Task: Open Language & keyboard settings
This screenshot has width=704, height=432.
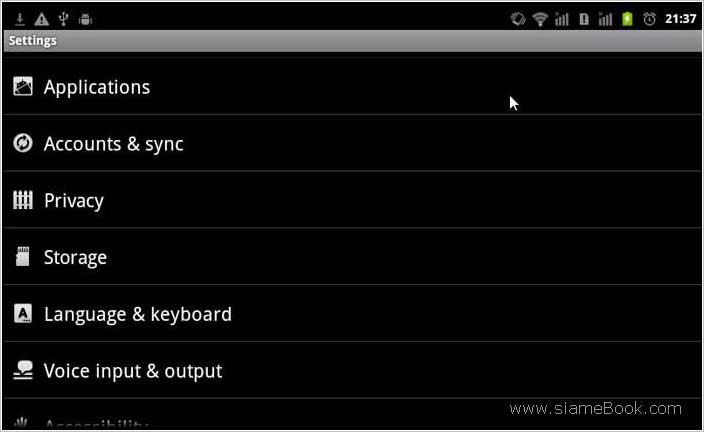Action: click(x=352, y=313)
